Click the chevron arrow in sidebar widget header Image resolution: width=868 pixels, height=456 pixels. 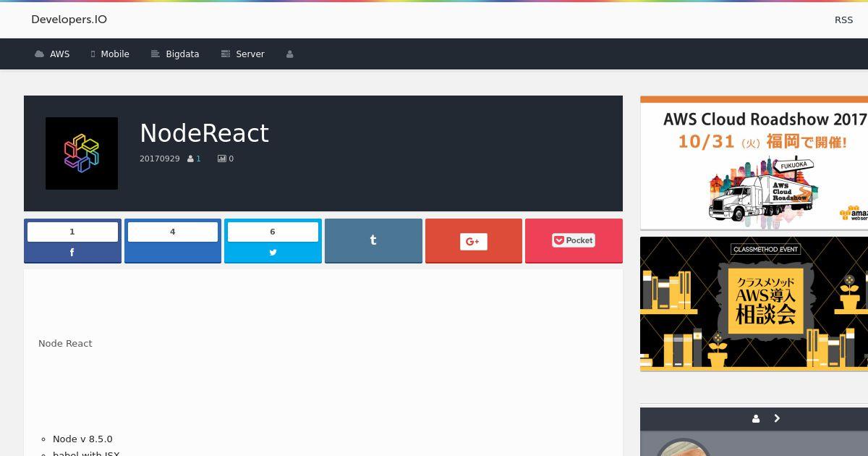click(777, 418)
